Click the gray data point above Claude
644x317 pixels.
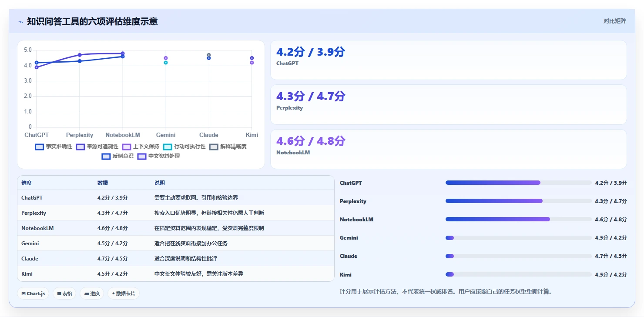209,55
